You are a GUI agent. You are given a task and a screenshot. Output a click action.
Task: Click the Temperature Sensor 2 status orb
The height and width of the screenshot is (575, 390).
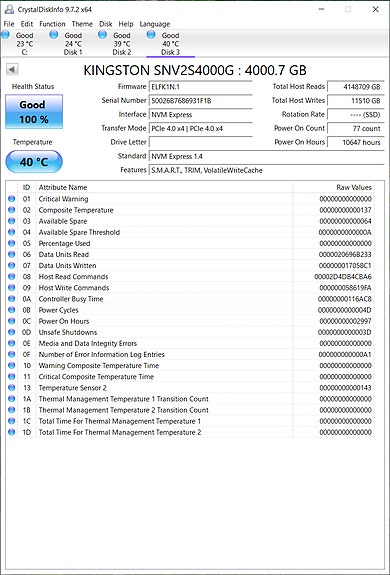click(12, 388)
